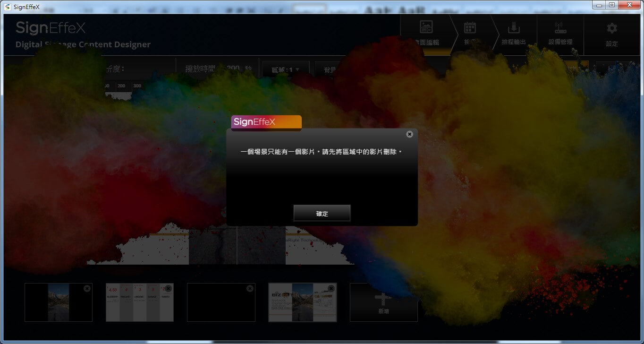The height and width of the screenshot is (344, 644).
Task: Open the calendar scheduling tab
Action: [470, 34]
